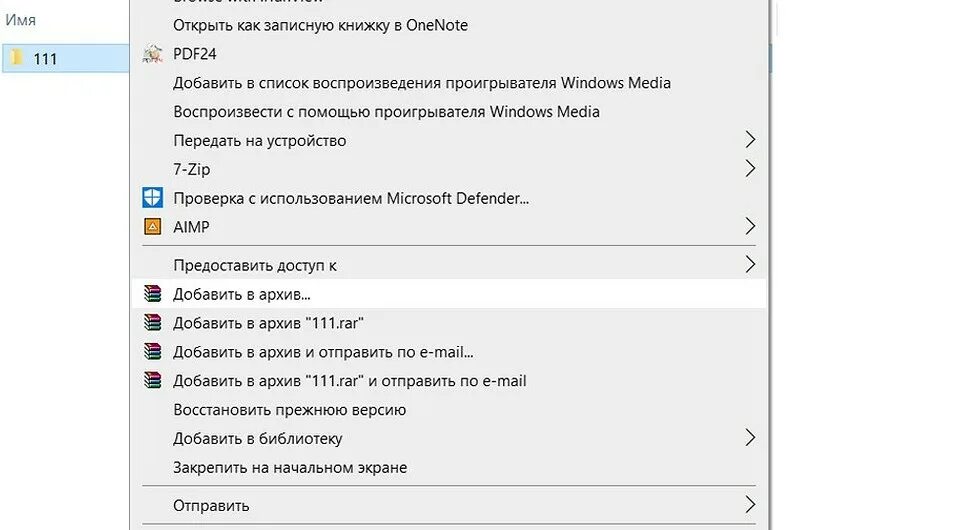The image size is (960, 530).
Task: Click "Добавить в список воспроизведения проигрывателя Windows Media"
Action: (421, 83)
